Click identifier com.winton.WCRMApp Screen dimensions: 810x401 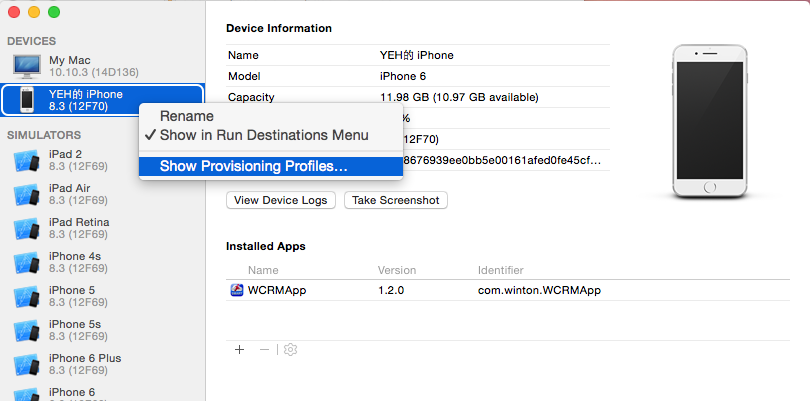(x=539, y=290)
